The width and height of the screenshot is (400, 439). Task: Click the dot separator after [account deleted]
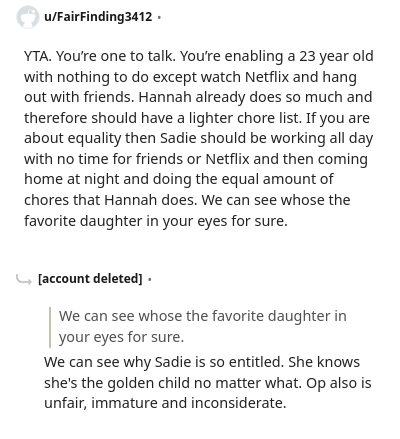pos(150,279)
